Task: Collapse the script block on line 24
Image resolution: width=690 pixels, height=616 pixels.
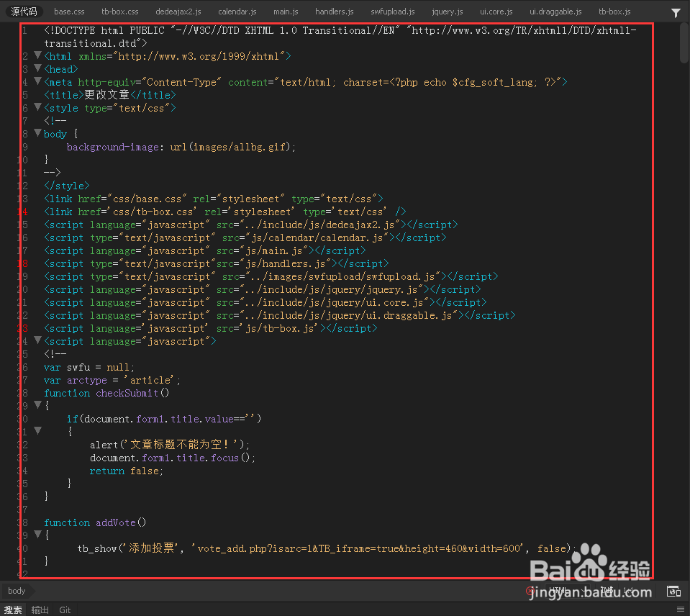Action: click(38, 340)
